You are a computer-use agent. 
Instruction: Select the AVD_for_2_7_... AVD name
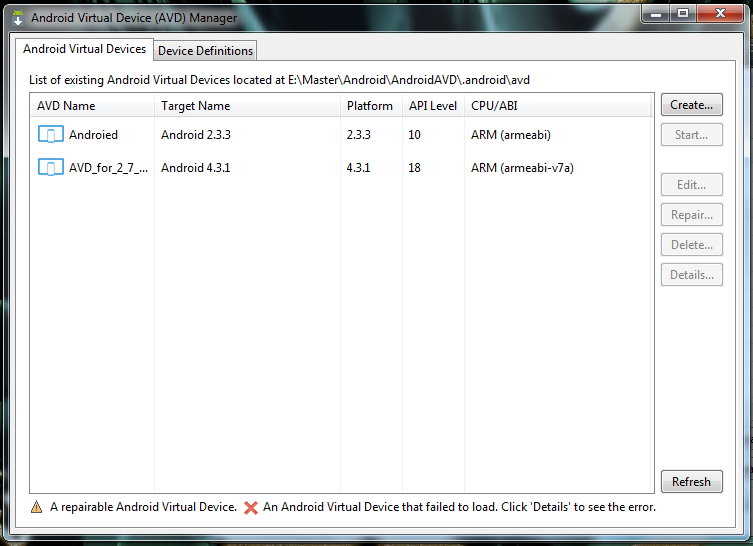pyautogui.click(x=109, y=168)
